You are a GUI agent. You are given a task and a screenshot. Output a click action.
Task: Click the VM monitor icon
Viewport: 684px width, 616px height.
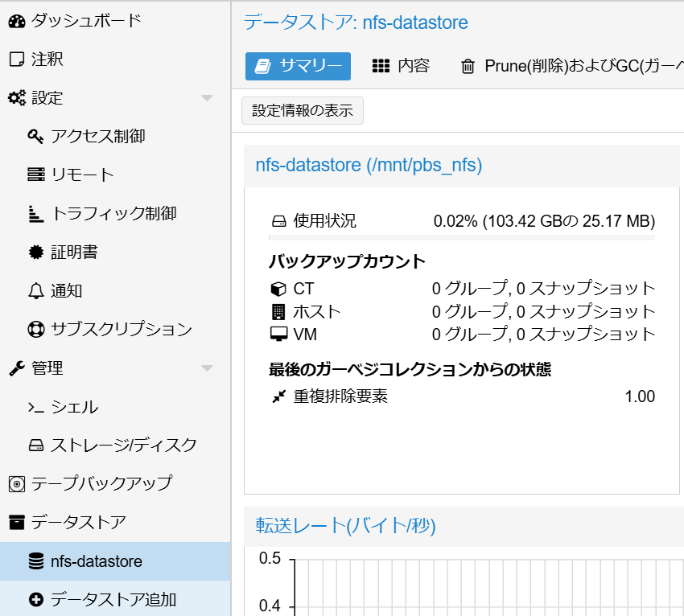278,335
